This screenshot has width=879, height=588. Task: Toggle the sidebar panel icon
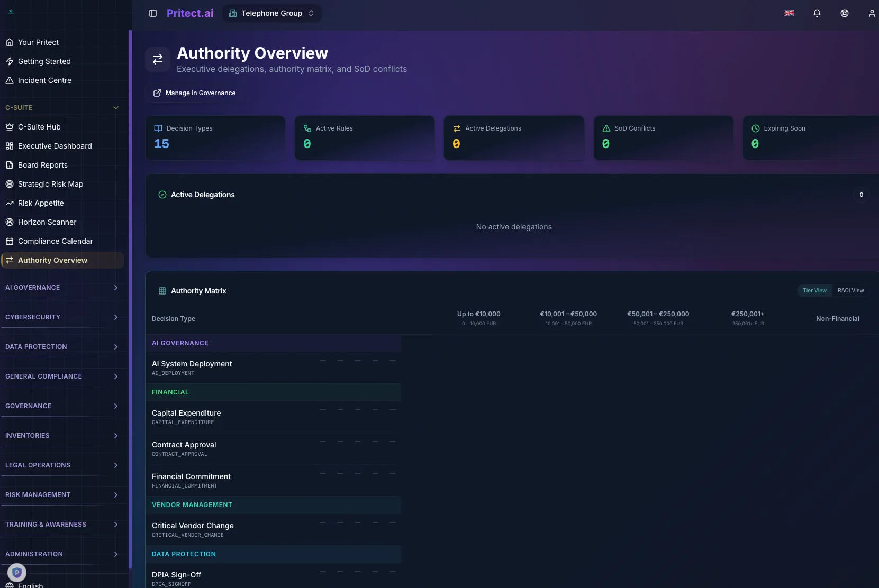pos(153,13)
